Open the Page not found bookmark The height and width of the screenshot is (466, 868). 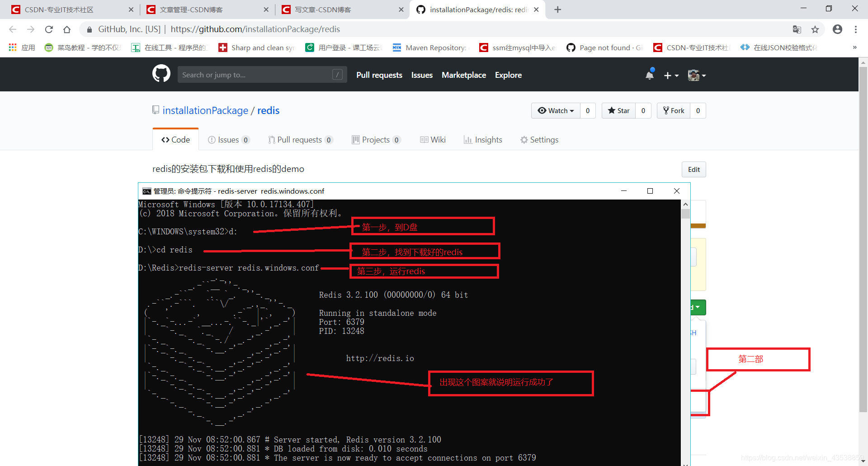(x=604, y=48)
